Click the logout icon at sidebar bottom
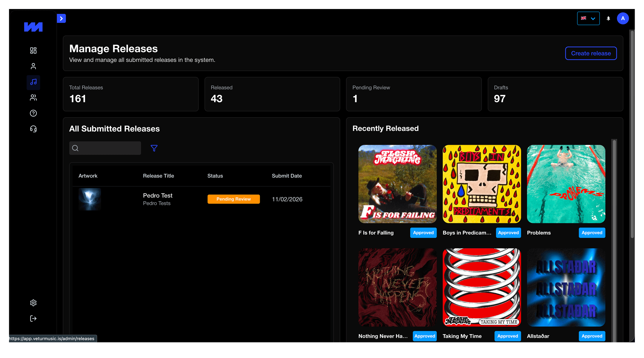Screen dimensions: 644x358 33,319
